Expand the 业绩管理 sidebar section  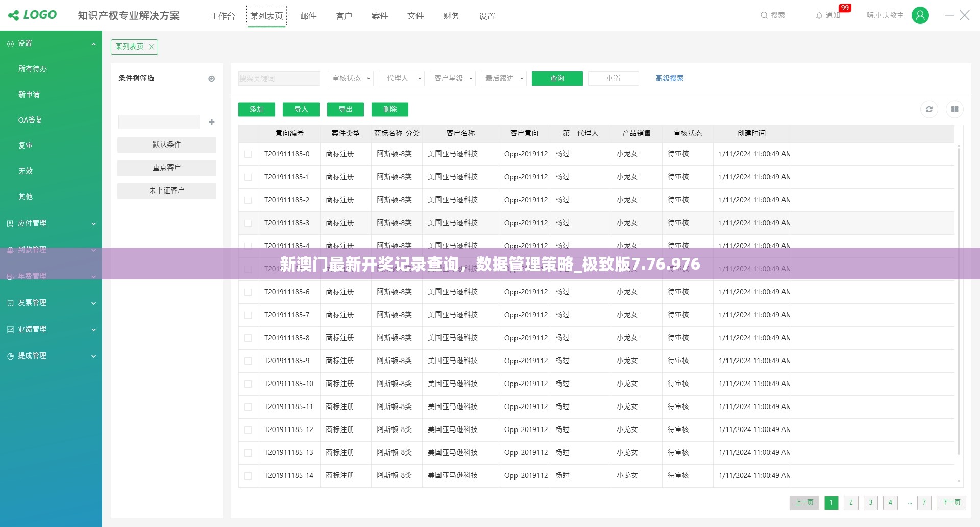[93, 330]
